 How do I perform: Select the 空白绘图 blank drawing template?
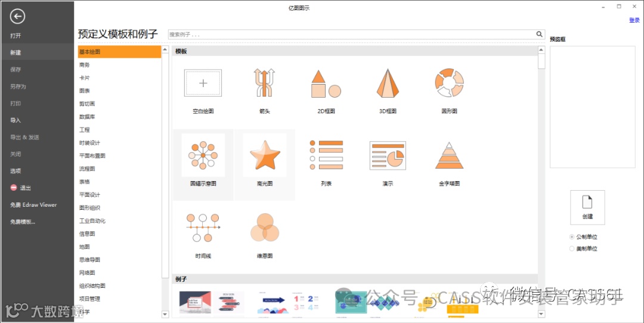point(203,83)
